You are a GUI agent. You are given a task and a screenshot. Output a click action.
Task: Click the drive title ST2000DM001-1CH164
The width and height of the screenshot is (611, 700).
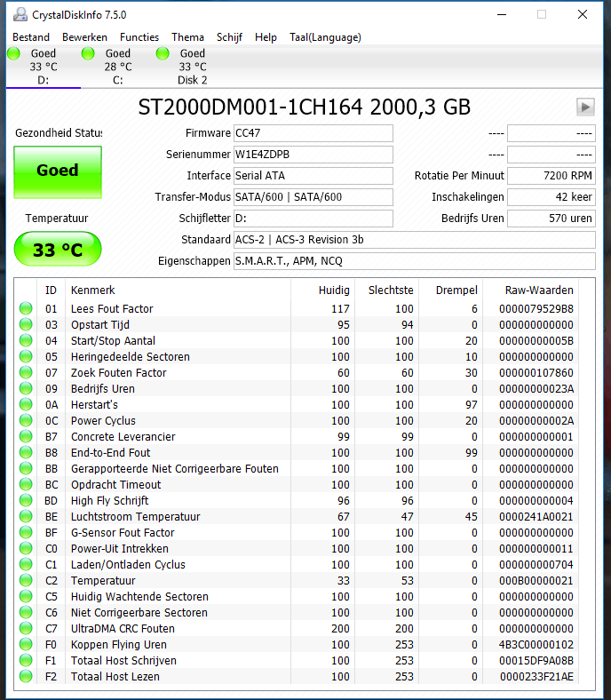[250, 107]
